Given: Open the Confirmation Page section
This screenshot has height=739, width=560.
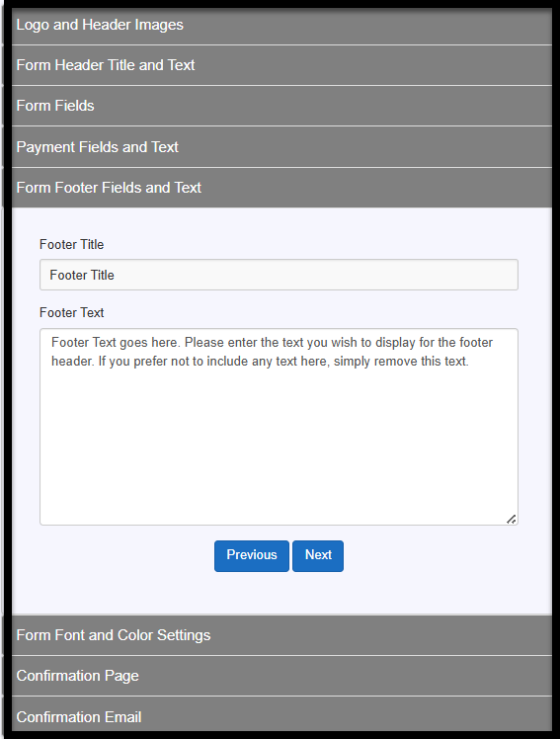Looking at the screenshot, I should point(281,676).
